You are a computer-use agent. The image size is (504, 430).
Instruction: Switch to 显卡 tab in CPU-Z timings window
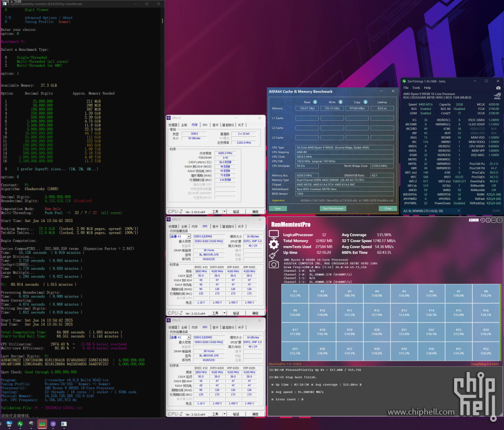click(x=215, y=125)
